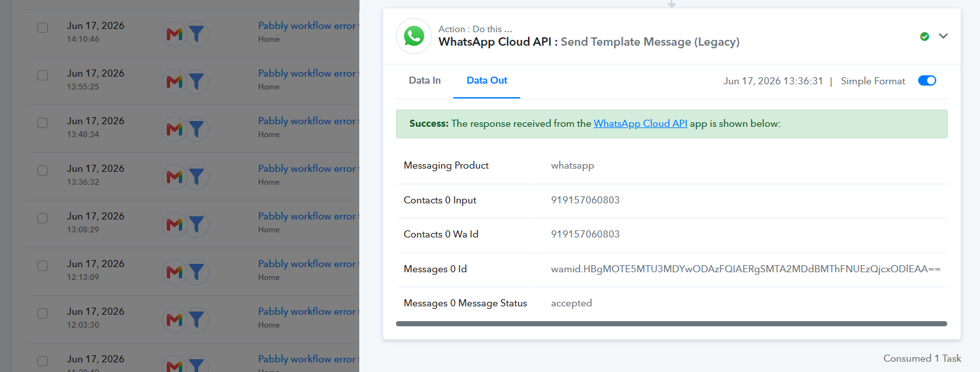The height and width of the screenshot is (372, 980).
Task: Click the Contacts 0 Input value 919157060803
Action: [x=585, y=200]
